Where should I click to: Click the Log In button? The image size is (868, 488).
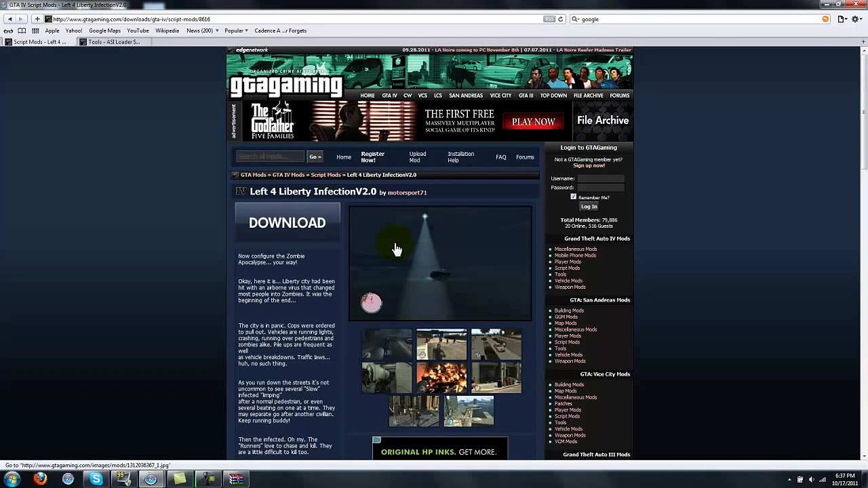tap(589, 207)
